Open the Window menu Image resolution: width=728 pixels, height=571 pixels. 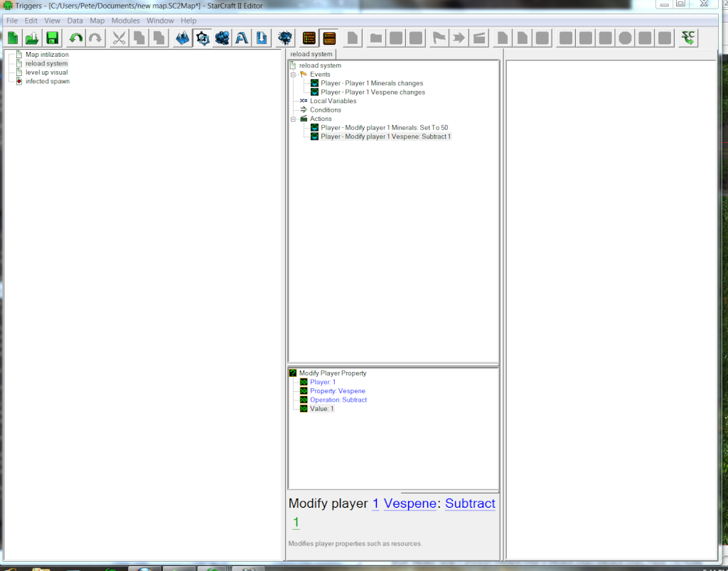tap(160, 21)
